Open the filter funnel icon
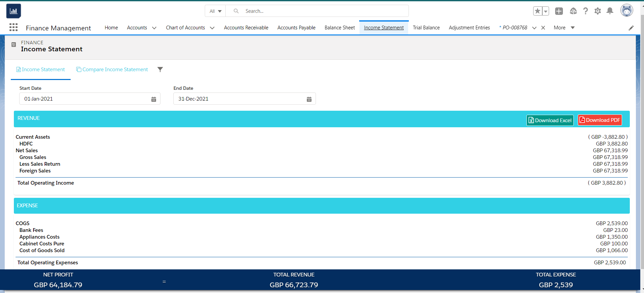This screenshot has width=644, height=293. pos(160,70)
